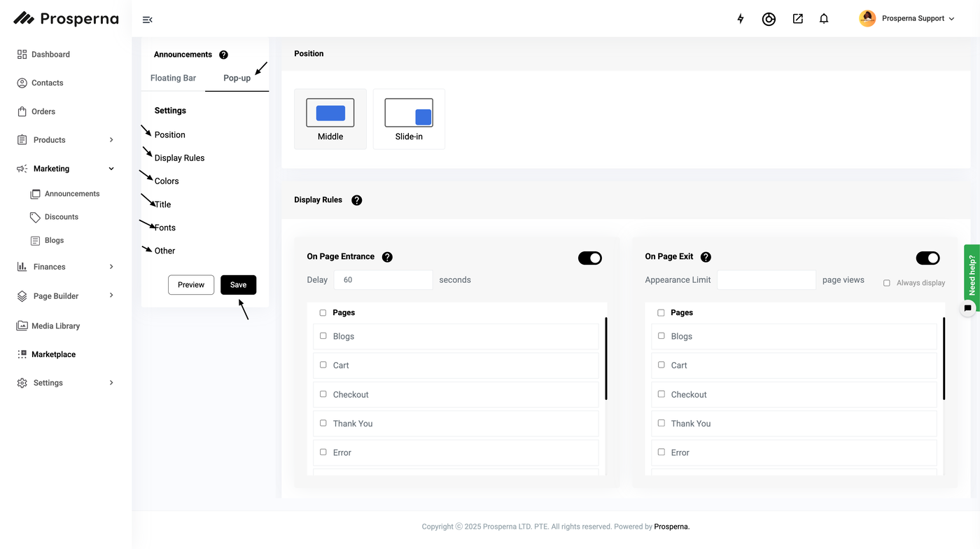
Task: Open the chat bubble widget
Action: coord(968,307)
